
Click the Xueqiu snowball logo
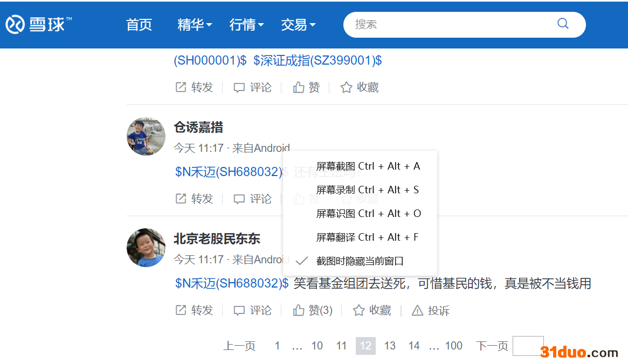point(15,24)
